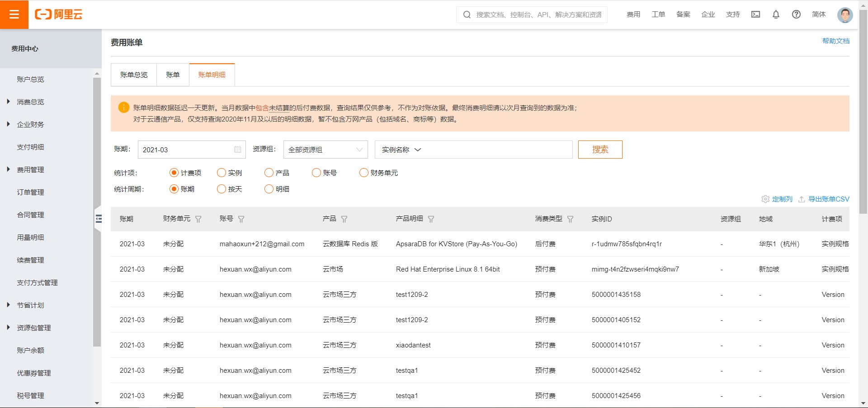Expand 费用管理 in the sidebar

(x=8, y=169)
